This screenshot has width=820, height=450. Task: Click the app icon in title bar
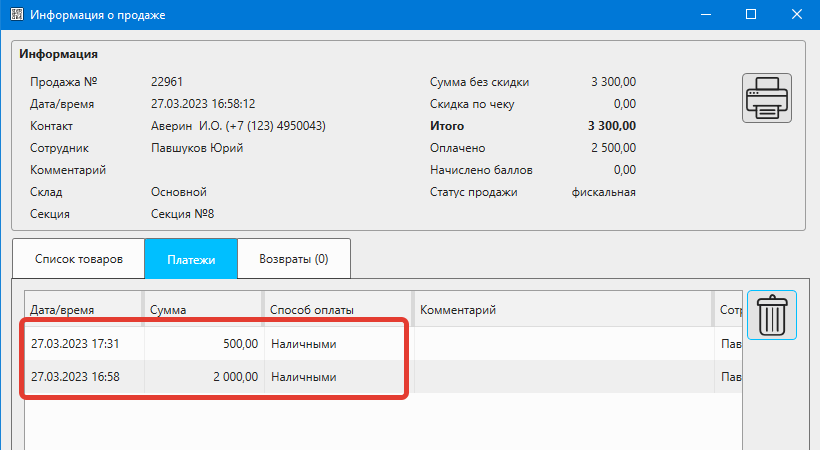(x=14, y=15)
